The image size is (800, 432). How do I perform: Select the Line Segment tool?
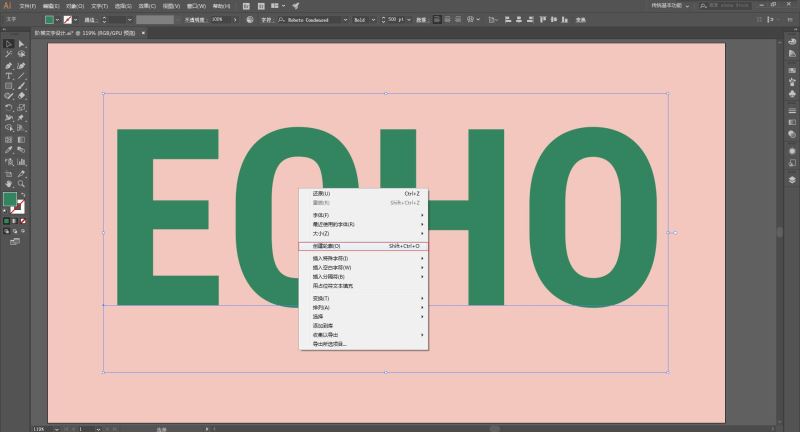coord(21,76)
